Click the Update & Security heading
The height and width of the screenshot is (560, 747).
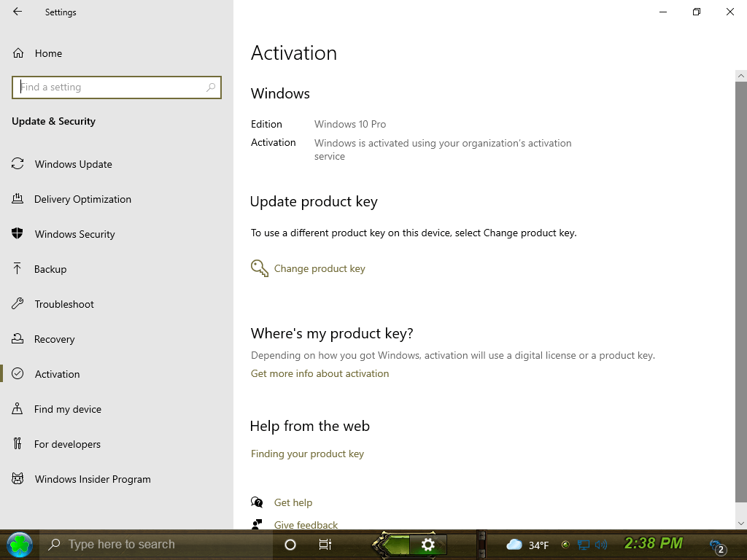click(x=53, y=122)
